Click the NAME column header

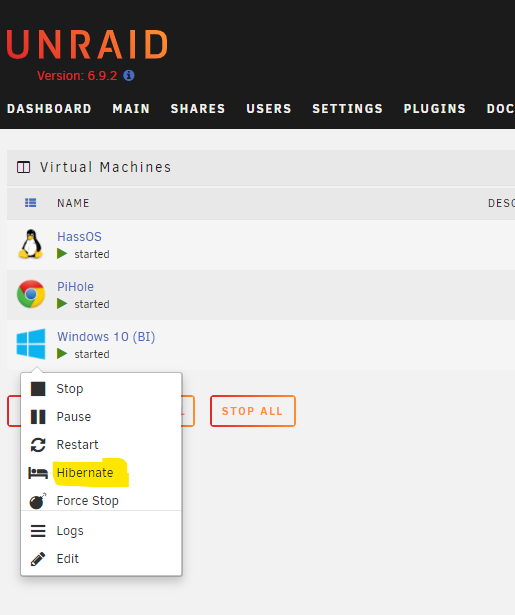click(x=73, y=203)
